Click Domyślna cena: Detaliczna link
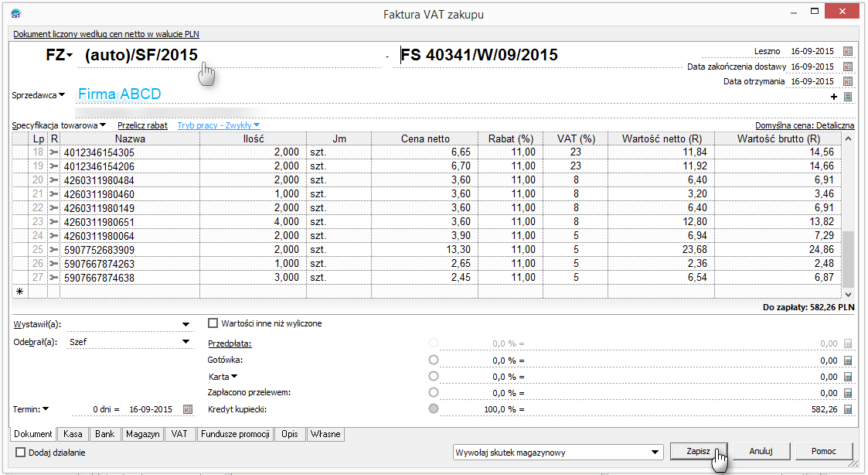Image resolution: width=868 pixels, height=475 pixels. [x=805, y=125]
